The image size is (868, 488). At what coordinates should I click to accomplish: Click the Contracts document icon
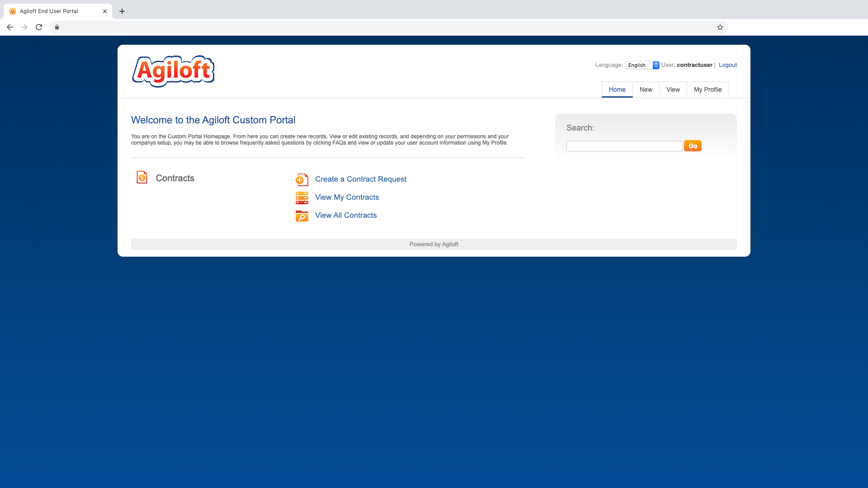tap(142, 177)
